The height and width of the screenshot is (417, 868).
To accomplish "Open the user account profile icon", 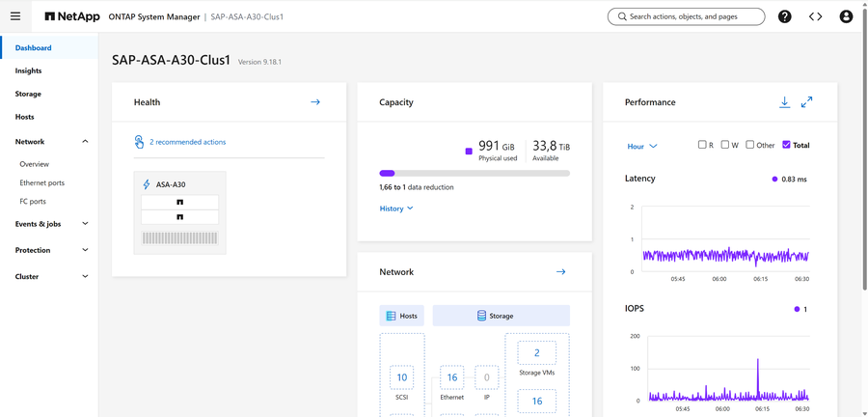I will tap(846, 16).
